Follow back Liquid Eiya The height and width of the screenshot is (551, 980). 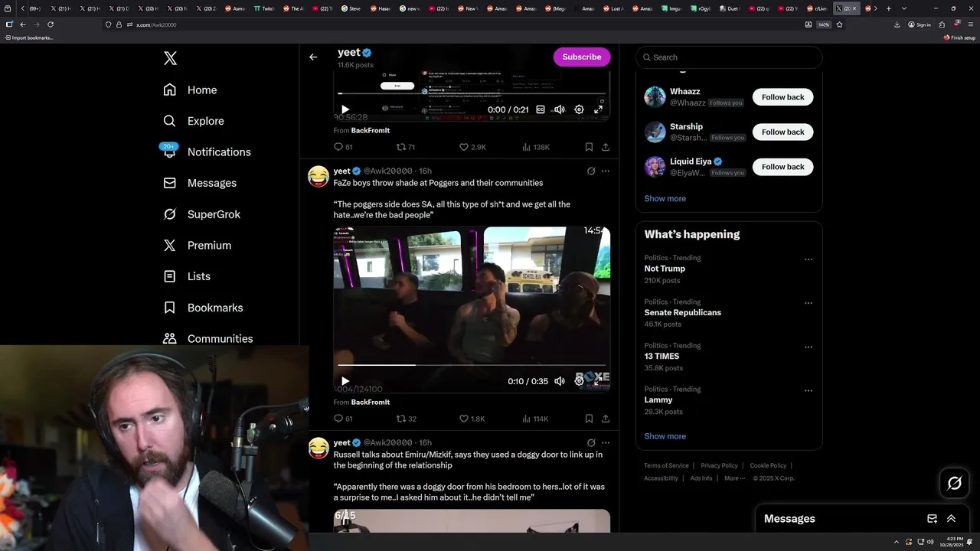click(782, 167)
